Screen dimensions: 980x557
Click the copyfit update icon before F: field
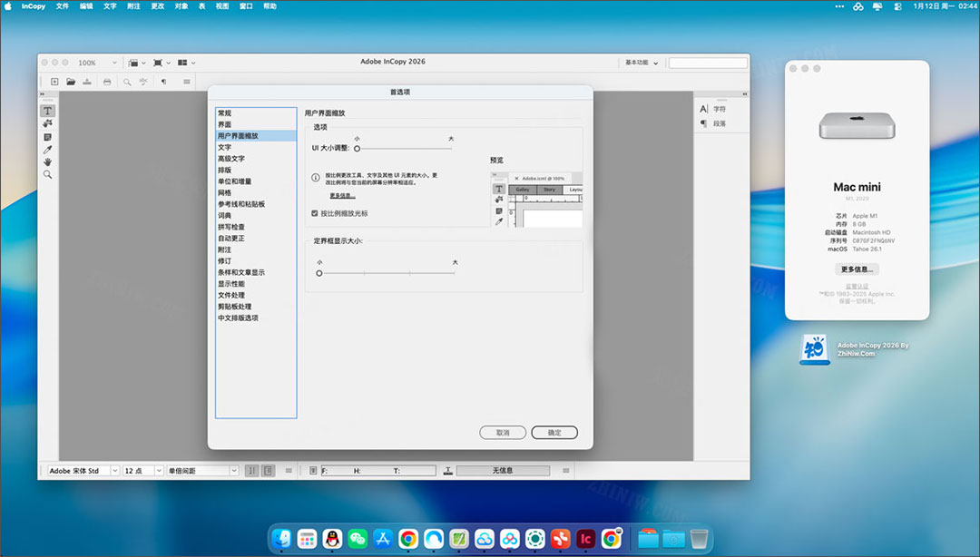(x=313, y=471)
